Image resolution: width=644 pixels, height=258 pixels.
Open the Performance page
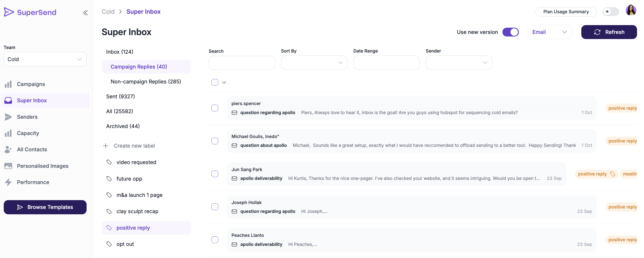click(x=33, y=182)
